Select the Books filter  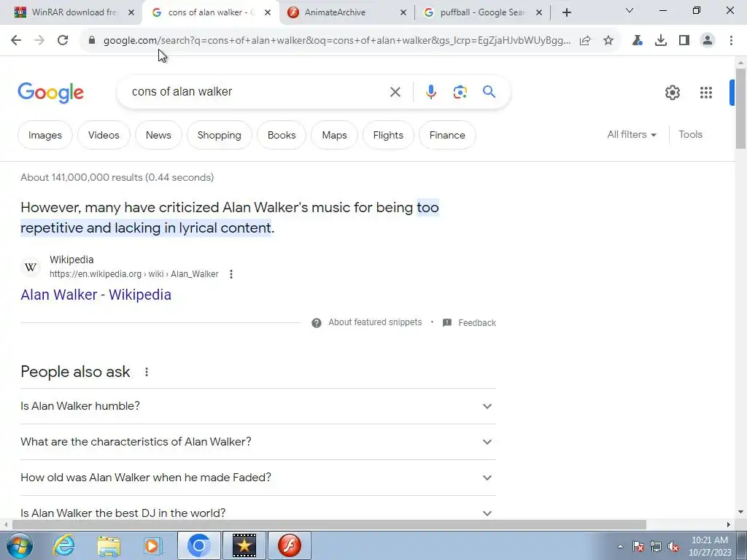pos(282,135)
